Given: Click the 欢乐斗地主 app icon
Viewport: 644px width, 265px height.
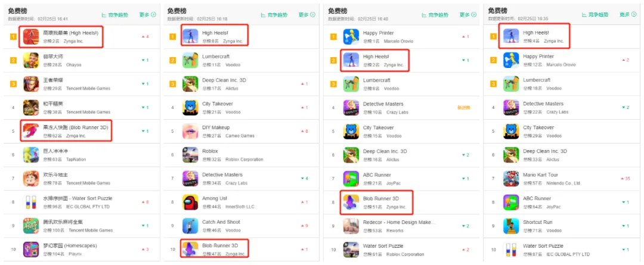Looking at the screenshot, I should (x=31, y=179).
